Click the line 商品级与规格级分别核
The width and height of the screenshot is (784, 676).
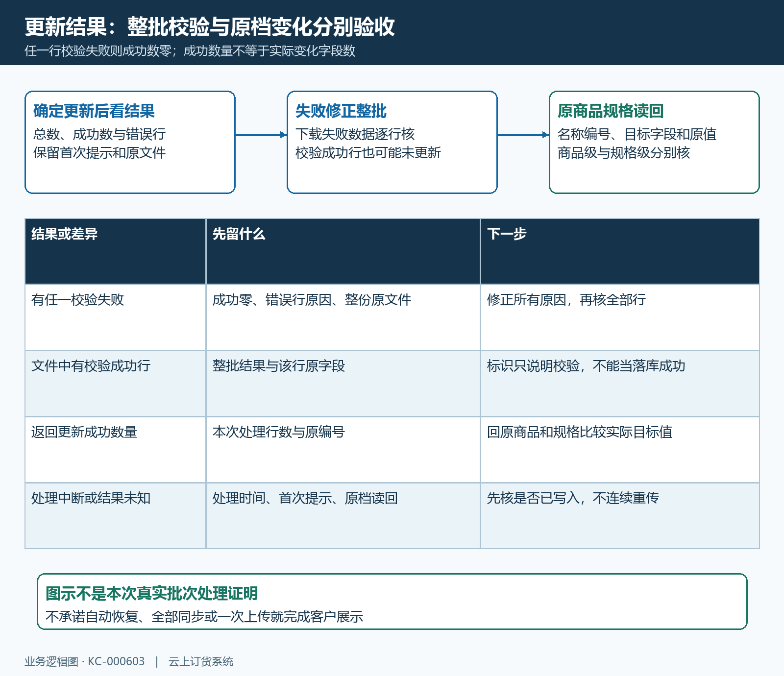[x=624, y=153]
